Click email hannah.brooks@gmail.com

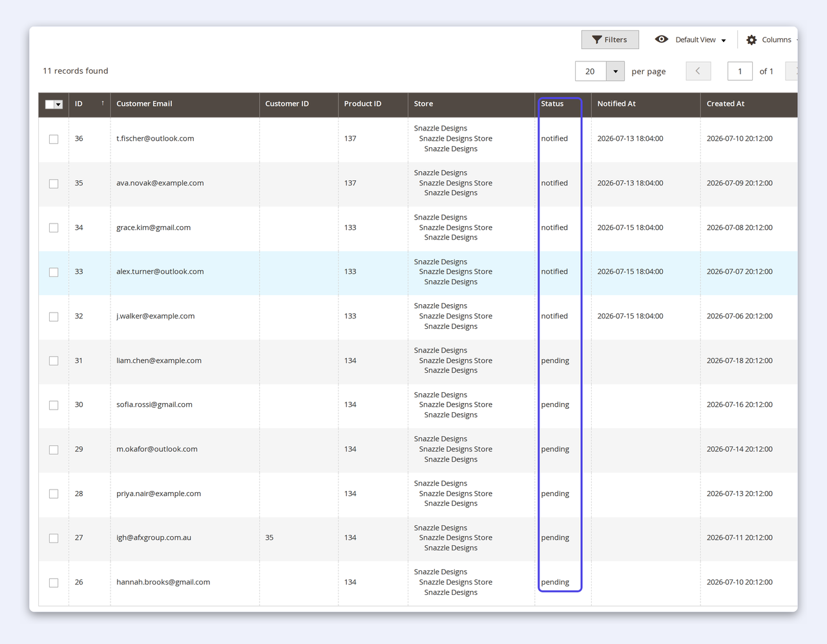tap(163, 583)
